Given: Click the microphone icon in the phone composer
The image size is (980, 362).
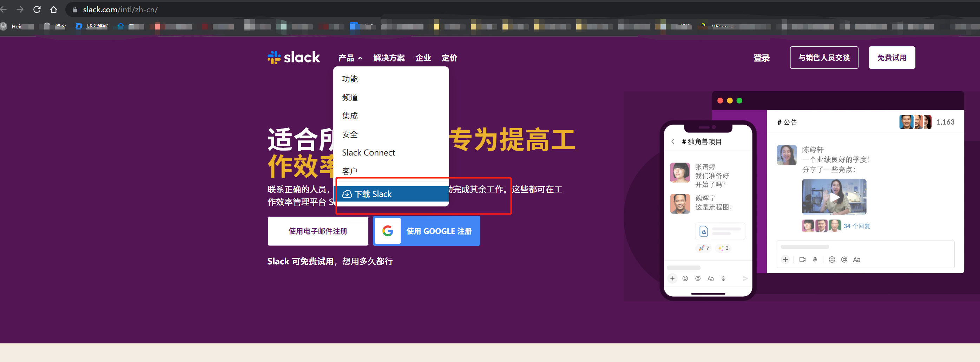Looking at the screenshot, I should coord(723,278).
